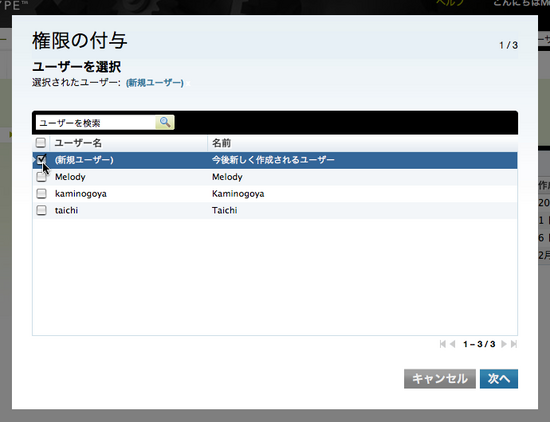Click the 名前 column header
Screen dimensions: 550x422
click(221, 143)
